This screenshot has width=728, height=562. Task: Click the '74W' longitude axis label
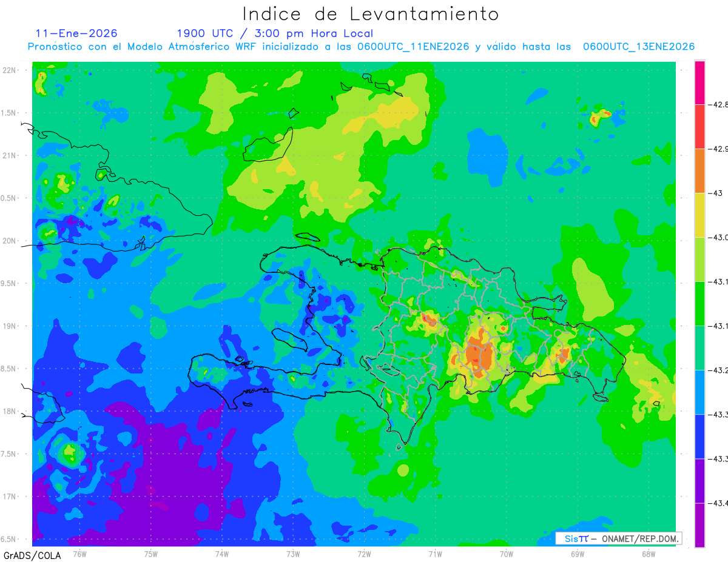[x=222, y=554]
